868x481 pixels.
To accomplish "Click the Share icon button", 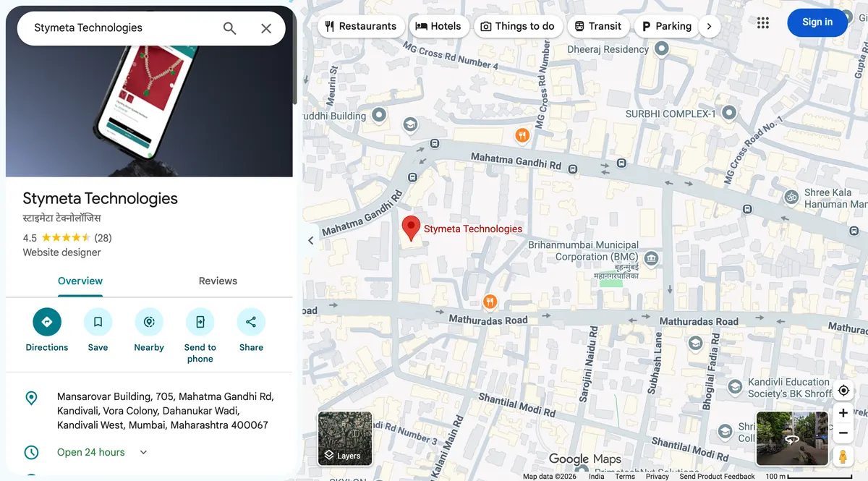I will pyautogui.click(x=251, y=322).
